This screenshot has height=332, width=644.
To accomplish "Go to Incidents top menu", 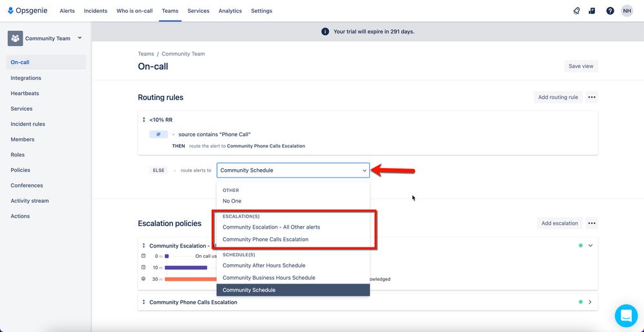I will click(96, 11).
